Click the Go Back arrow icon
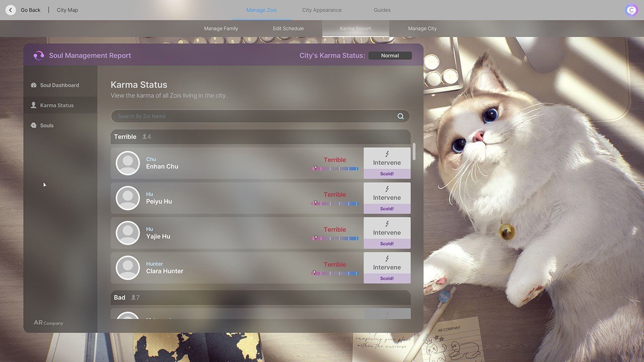Screen dimensions: 644x362 coord(11,10)
